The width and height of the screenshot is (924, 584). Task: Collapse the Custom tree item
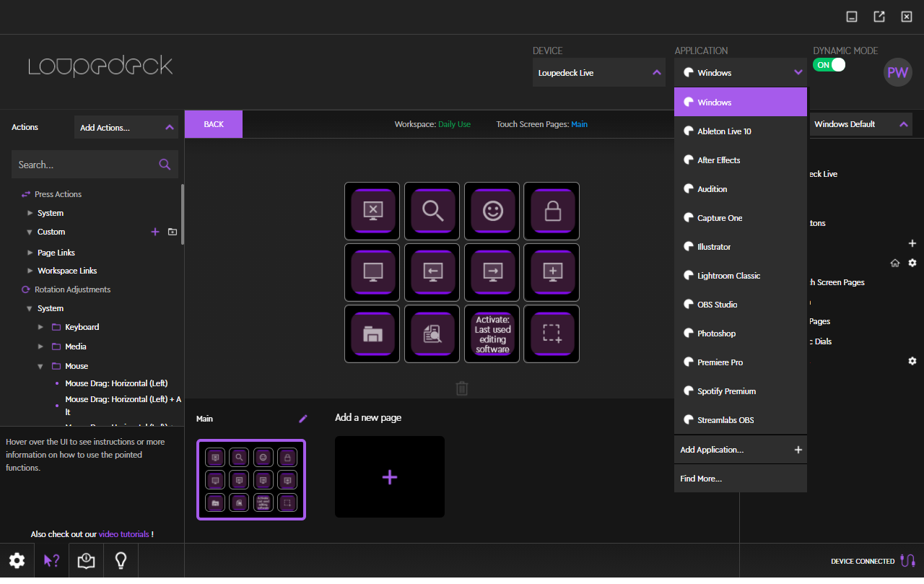click(30, 232)
